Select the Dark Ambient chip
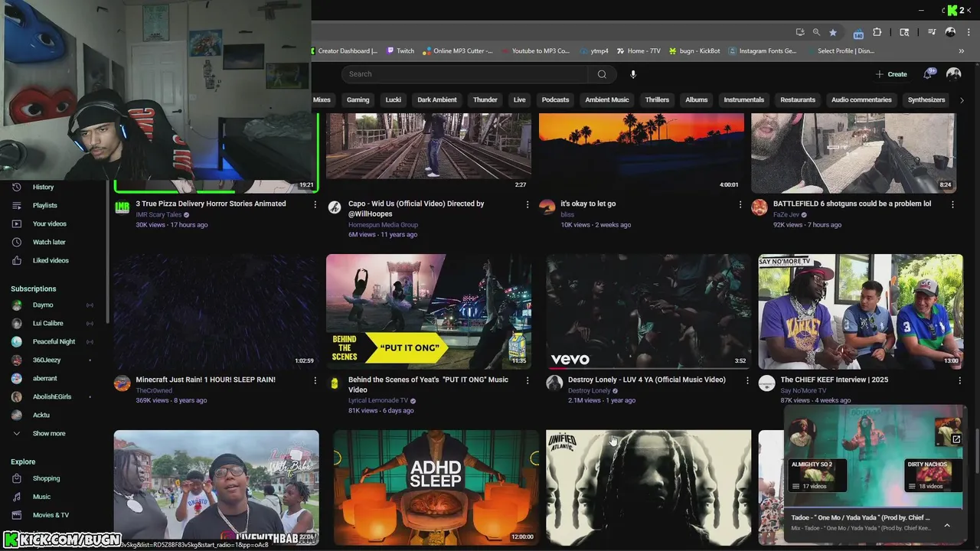The height and width of the screenshot is (551, 980). tap(437, 99)
